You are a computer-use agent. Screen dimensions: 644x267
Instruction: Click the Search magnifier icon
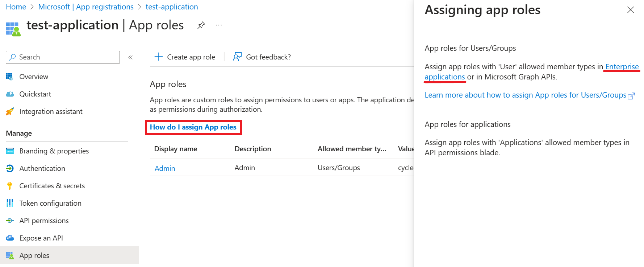coord(13,57)
